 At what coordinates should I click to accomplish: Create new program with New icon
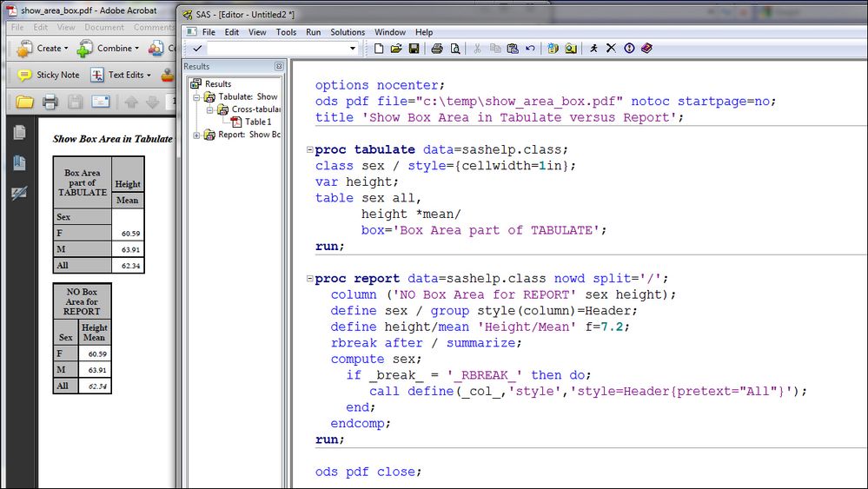379,49
